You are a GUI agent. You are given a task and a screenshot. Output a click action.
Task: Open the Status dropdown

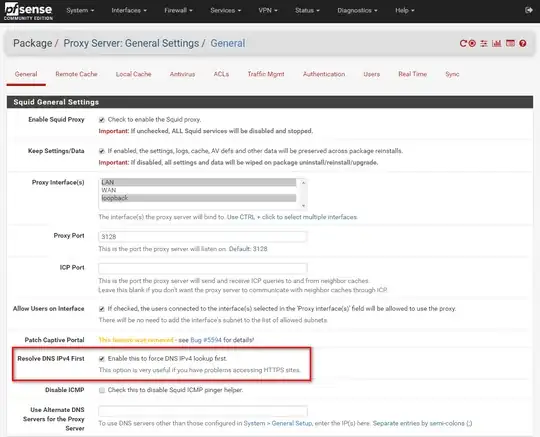coord(307,10)
